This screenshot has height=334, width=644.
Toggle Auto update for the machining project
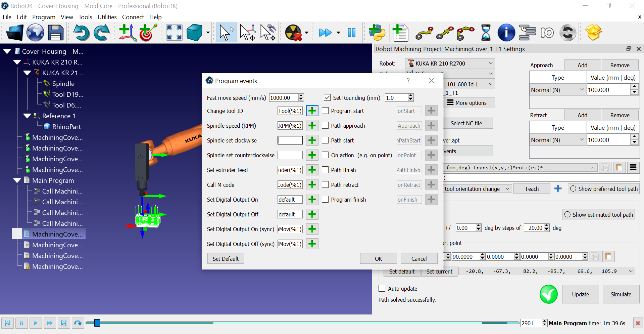coord(382,288)
